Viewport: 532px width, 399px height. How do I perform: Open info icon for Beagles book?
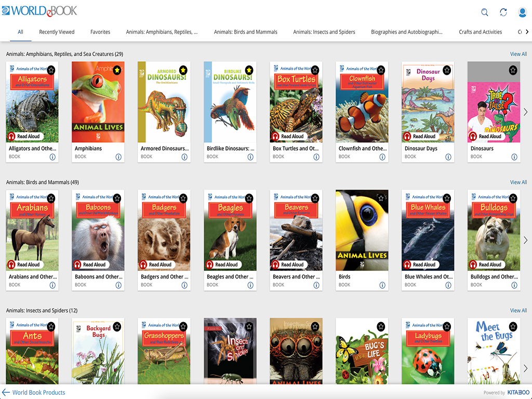250,285
